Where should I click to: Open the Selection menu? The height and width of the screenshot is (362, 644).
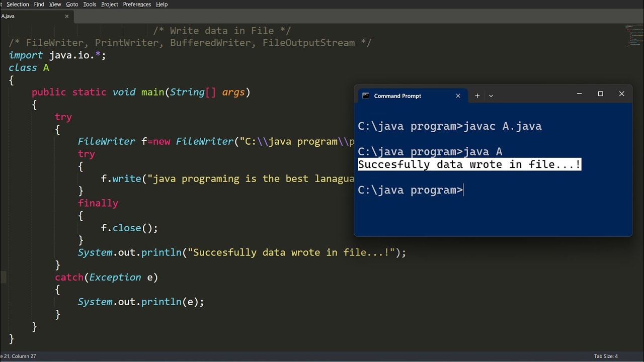(18, 4)
